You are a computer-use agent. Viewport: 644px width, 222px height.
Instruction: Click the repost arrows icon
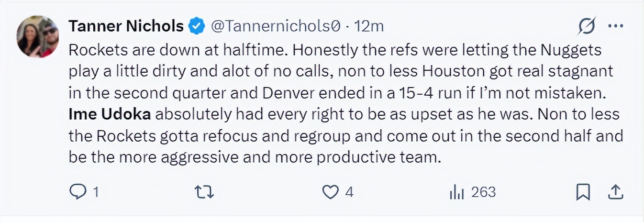(x=204, y=192)
